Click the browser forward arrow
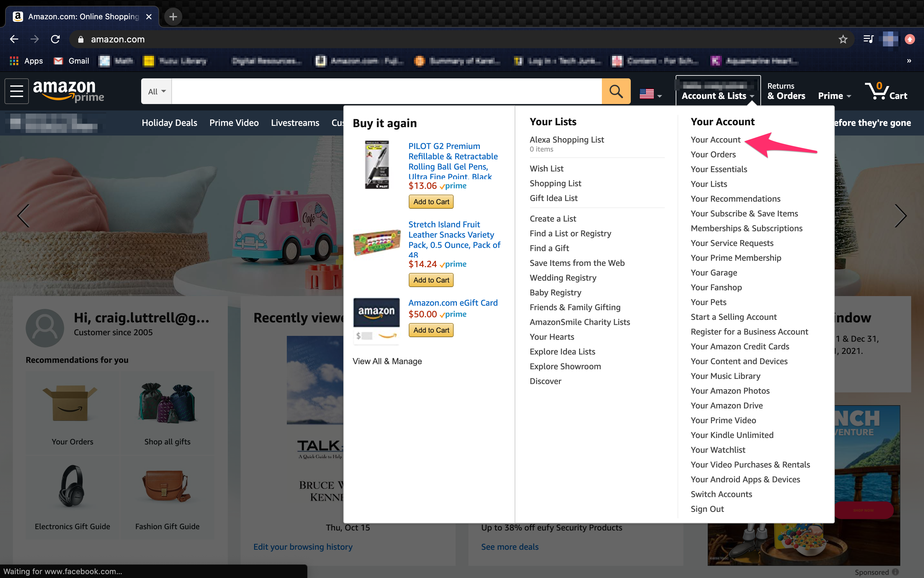Image resolution: width=924 pixels, height=578 pixels. (x=35, y=39)
